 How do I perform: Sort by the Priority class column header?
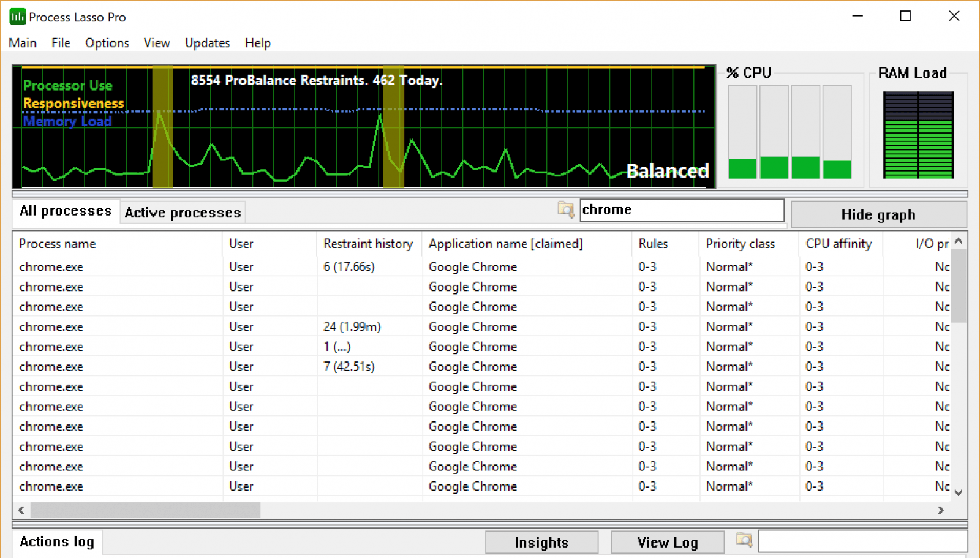pyautogui.click(x=740, y=244)
